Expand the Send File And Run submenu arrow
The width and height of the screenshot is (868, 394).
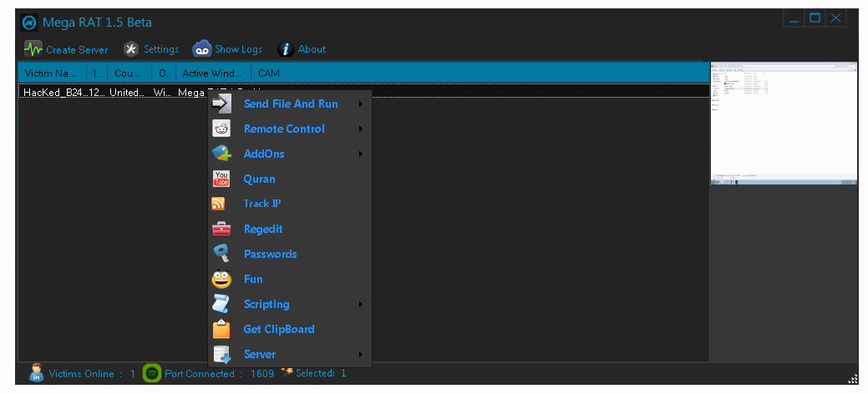(360, 104)
